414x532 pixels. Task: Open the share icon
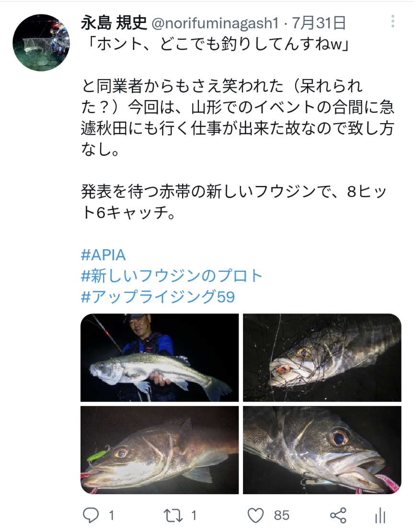click(338, 515)
